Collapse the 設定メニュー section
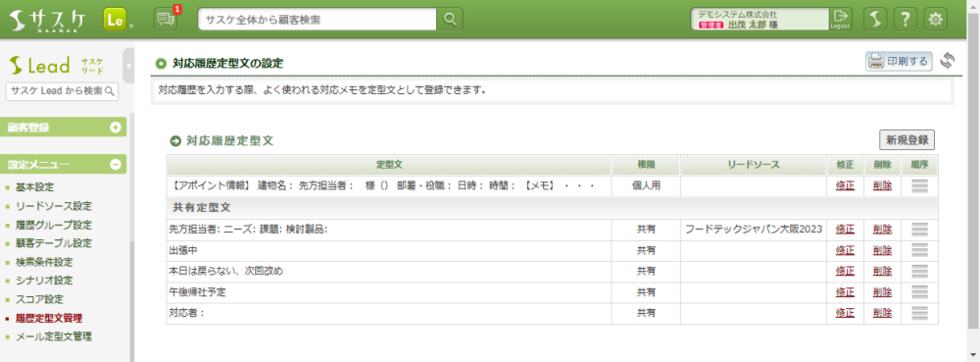The height and width of the screenshot is (362, 980). pyautogui.click(x=63, y=165)
